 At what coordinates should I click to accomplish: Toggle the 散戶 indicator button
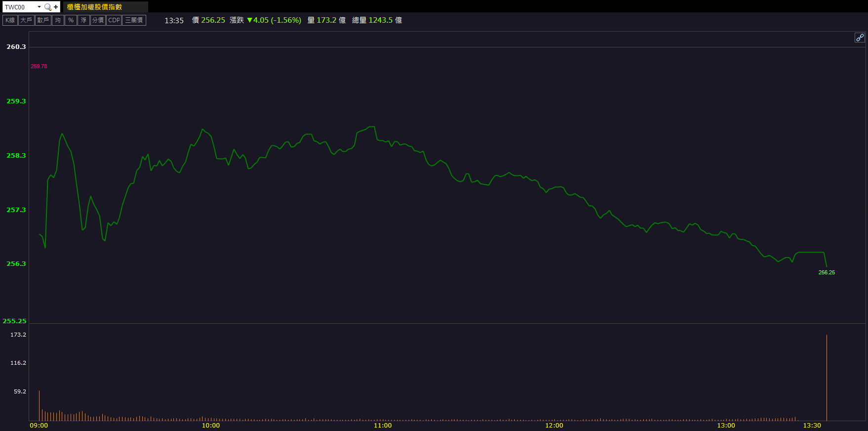click(43, 20)
